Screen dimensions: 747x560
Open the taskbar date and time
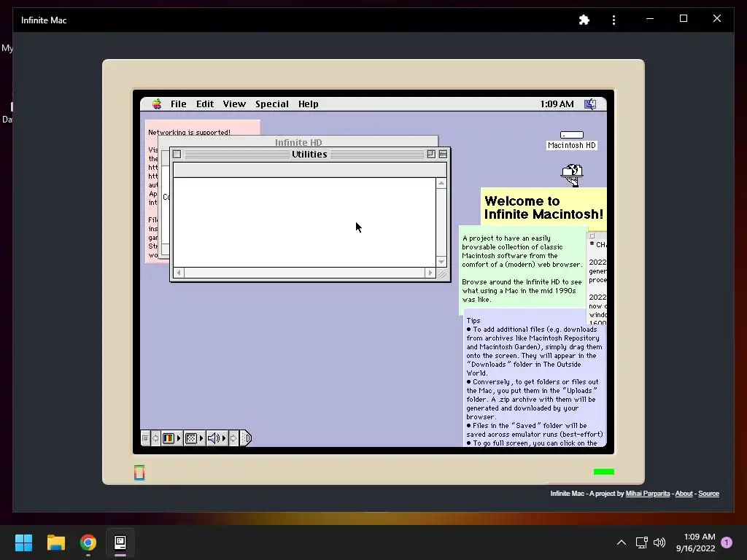pos(695,542)
